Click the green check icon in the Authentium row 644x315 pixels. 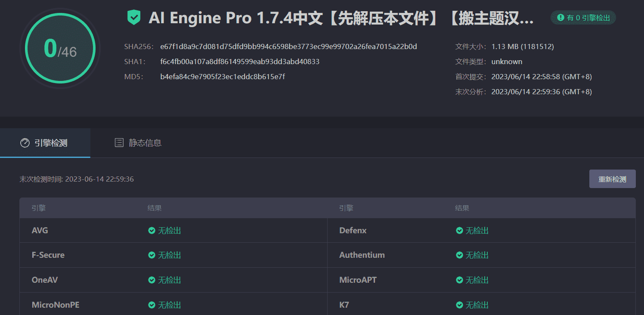(459, 255)
